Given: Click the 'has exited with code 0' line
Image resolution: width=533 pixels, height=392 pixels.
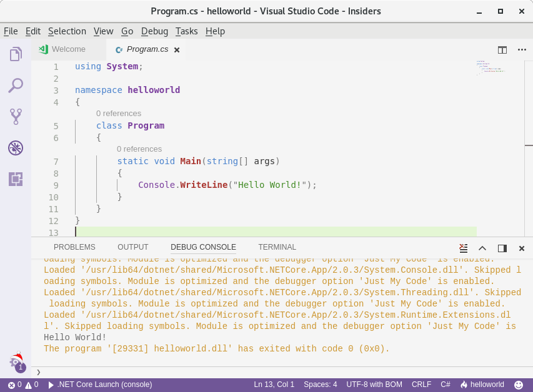Looking at the screenshot, I should pyautogui.click(x=216, y=348).
